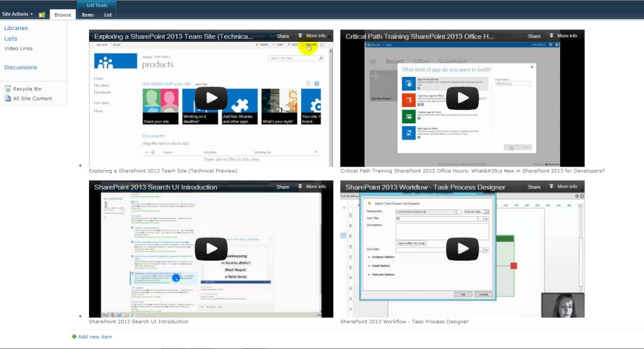Share the Critical Path Training video
Image resolution: width=644 pixels, height=349 pixels.
tap(534, 36)
